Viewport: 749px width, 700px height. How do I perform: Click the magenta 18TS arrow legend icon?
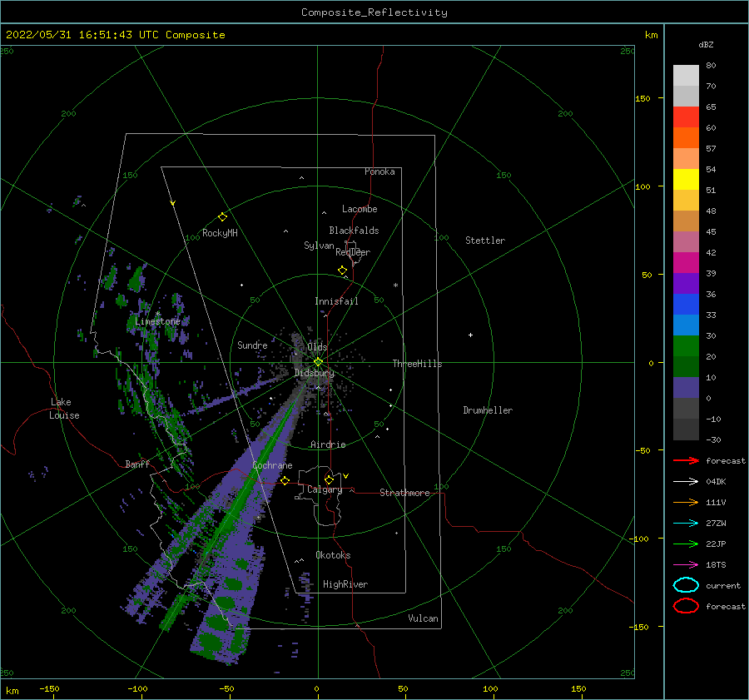pyautogui.click(x=686, y=565)
